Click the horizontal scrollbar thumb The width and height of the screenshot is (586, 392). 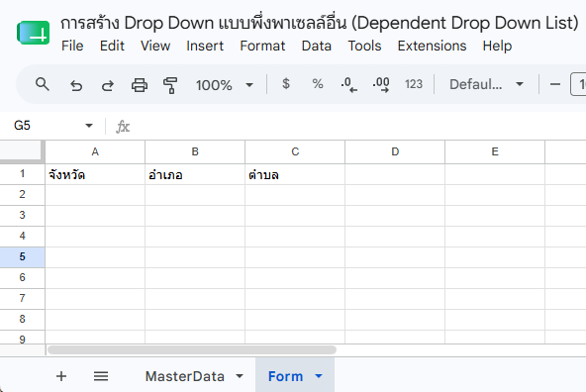[192, 350]
